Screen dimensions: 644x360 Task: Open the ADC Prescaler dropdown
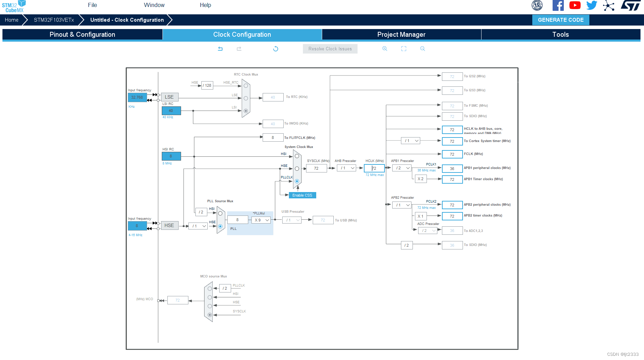tap(428, 231)
